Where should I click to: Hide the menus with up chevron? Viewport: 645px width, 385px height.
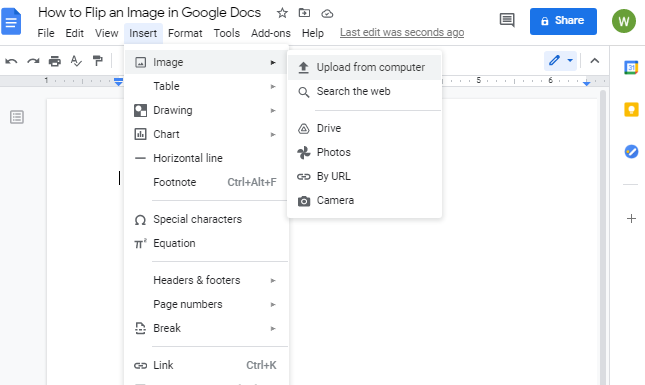[x=594, y=61]
